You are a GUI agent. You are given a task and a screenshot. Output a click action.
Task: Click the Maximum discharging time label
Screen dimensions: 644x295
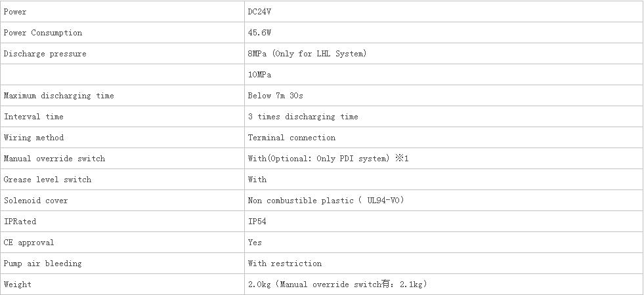(58, 96)
